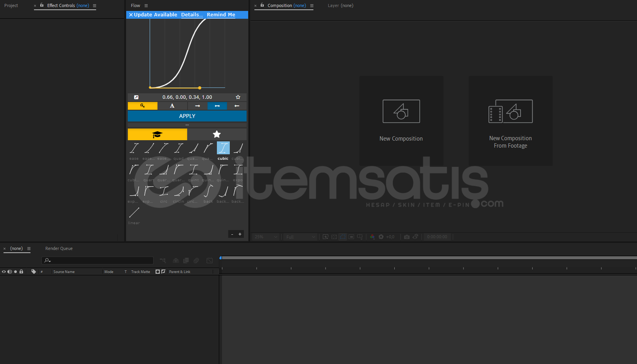637x364 pixels.
Task: Click the Details link in update banner
Action: 192,15
